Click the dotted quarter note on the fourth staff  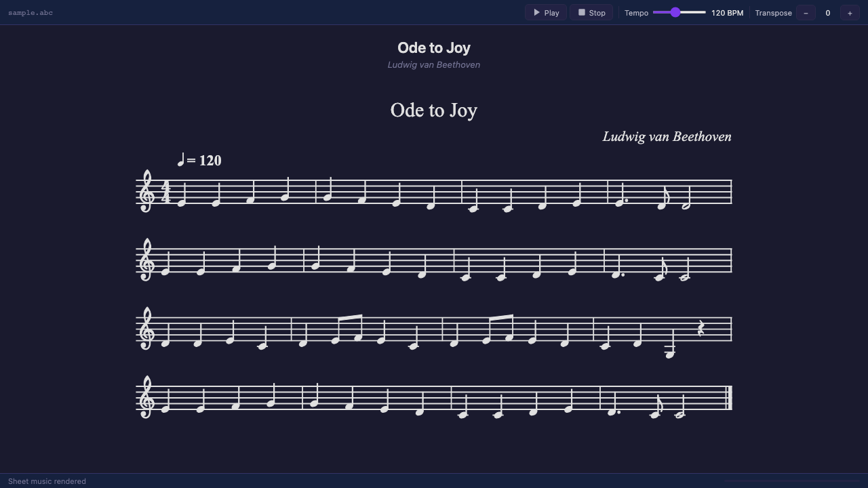[614, 403]
